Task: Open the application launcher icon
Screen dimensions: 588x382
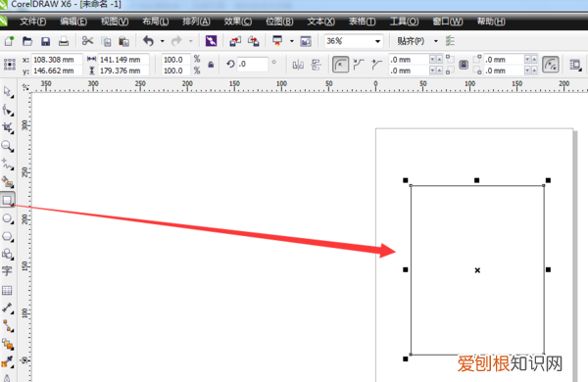Action: pos(277,40)
